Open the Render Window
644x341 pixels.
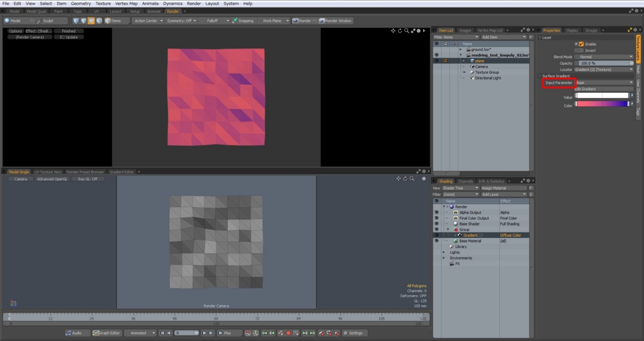(336, 21)
